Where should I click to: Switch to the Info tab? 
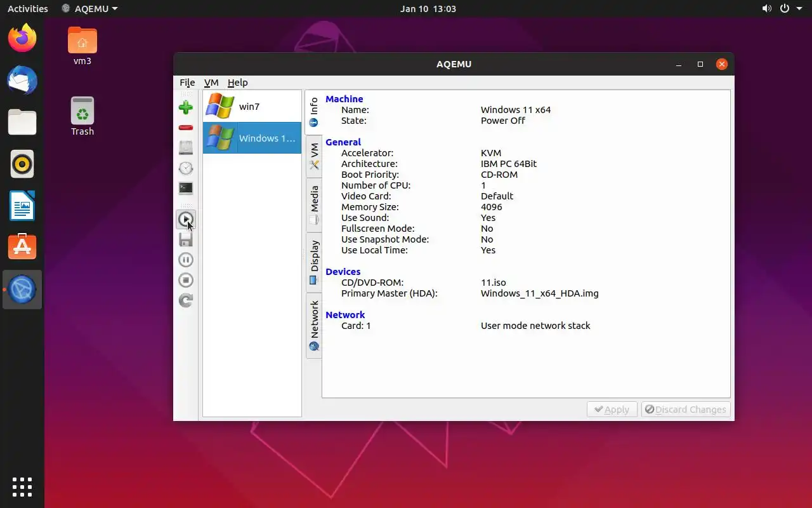pos(314,112)
